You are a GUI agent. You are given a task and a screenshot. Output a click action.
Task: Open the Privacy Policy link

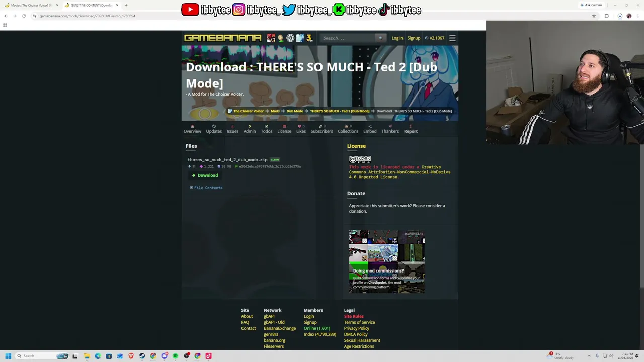pos(357,328)
